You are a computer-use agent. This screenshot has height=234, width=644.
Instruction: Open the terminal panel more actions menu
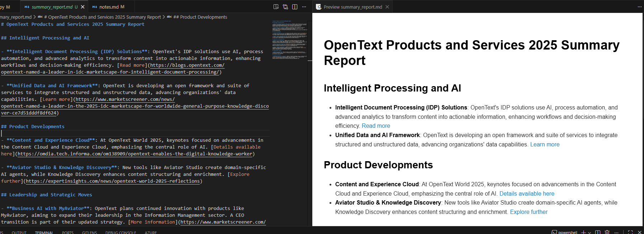(616, 232)
